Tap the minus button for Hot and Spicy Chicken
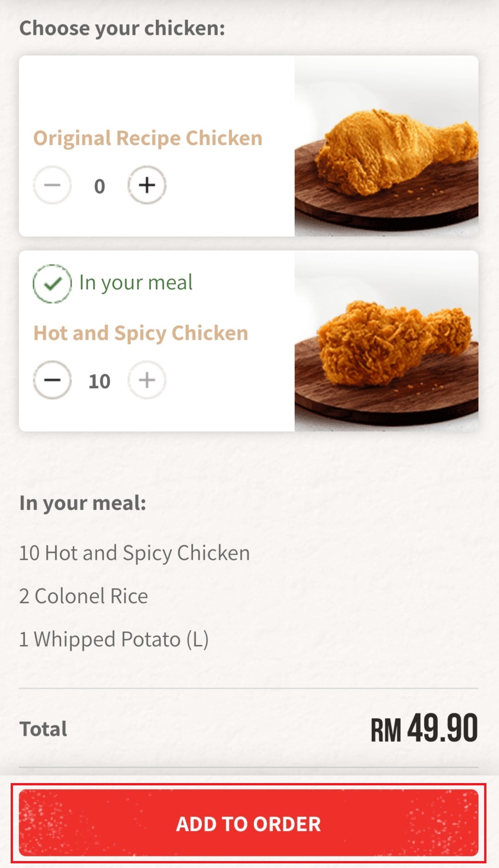499x868 pixels. (x=52, y=380)
